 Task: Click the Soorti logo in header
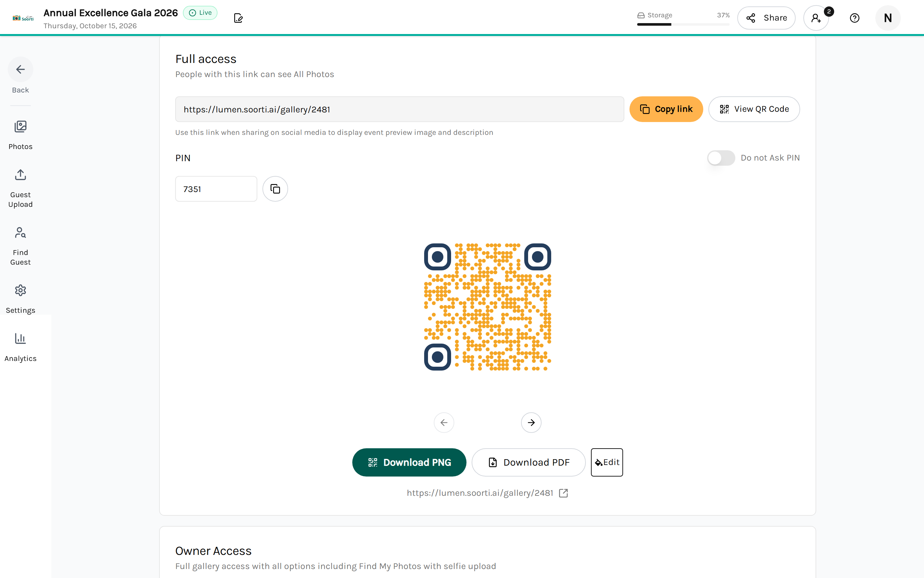[23, 18]
